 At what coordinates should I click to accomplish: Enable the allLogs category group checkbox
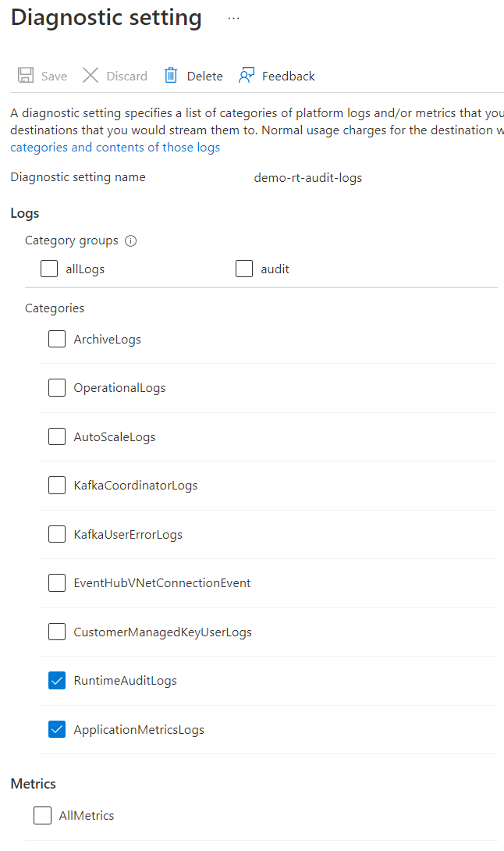coord(49,269)
